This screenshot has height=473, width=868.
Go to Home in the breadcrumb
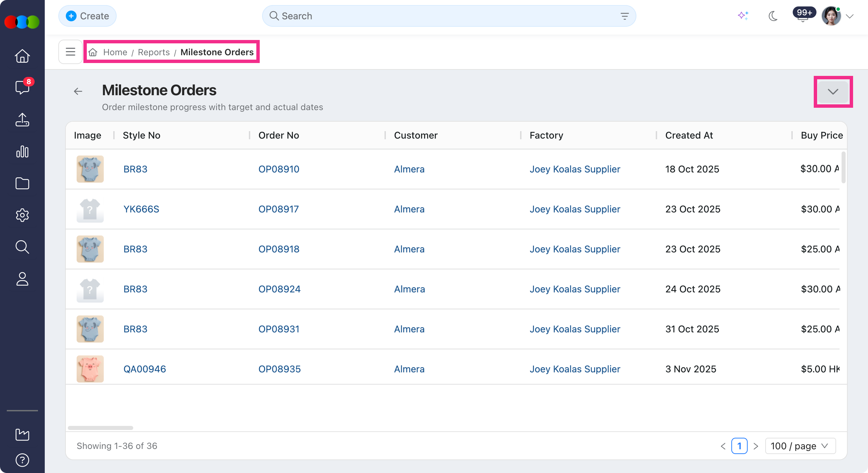[115, 52]
